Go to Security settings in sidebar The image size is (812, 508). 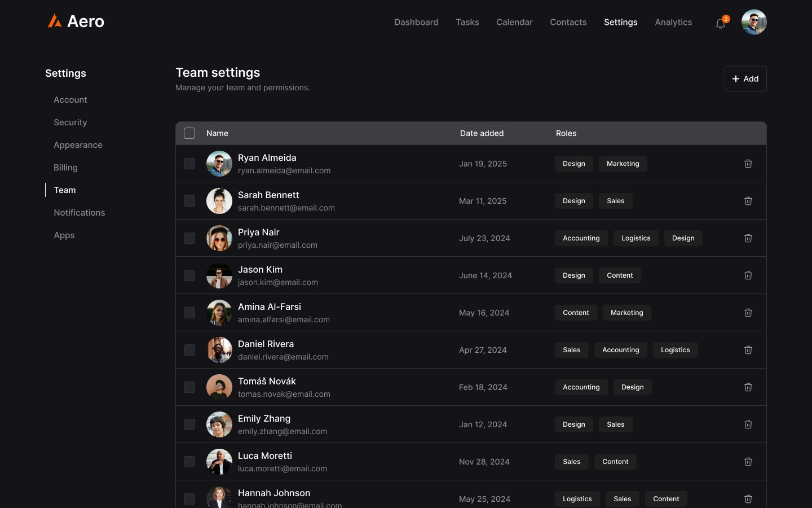point(70,122)
